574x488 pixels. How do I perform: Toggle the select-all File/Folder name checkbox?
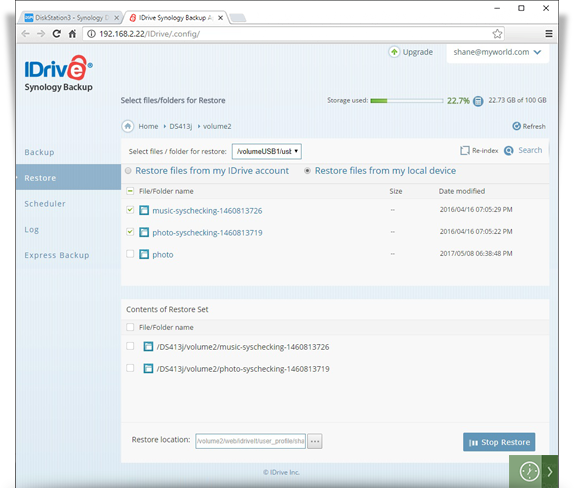(130, 191)
